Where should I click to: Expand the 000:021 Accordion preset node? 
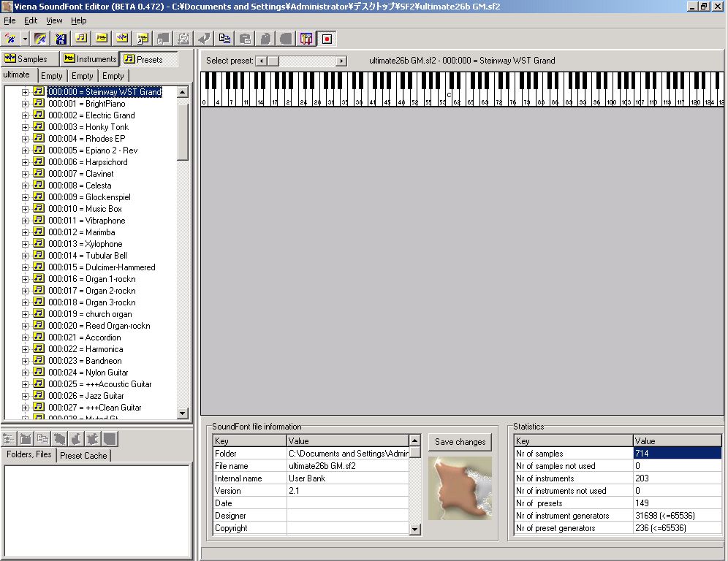click(24, 337)
